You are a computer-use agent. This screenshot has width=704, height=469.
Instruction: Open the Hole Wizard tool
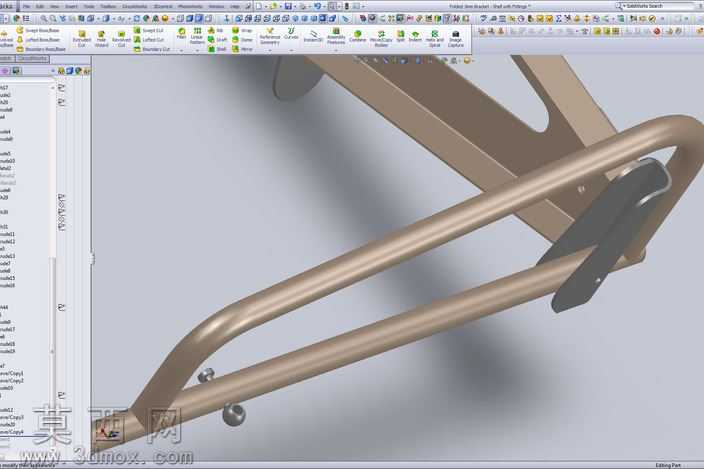point(101,39)
